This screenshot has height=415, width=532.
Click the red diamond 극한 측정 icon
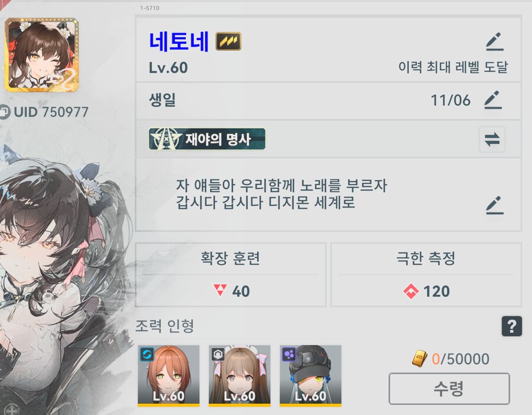point(411,291)
